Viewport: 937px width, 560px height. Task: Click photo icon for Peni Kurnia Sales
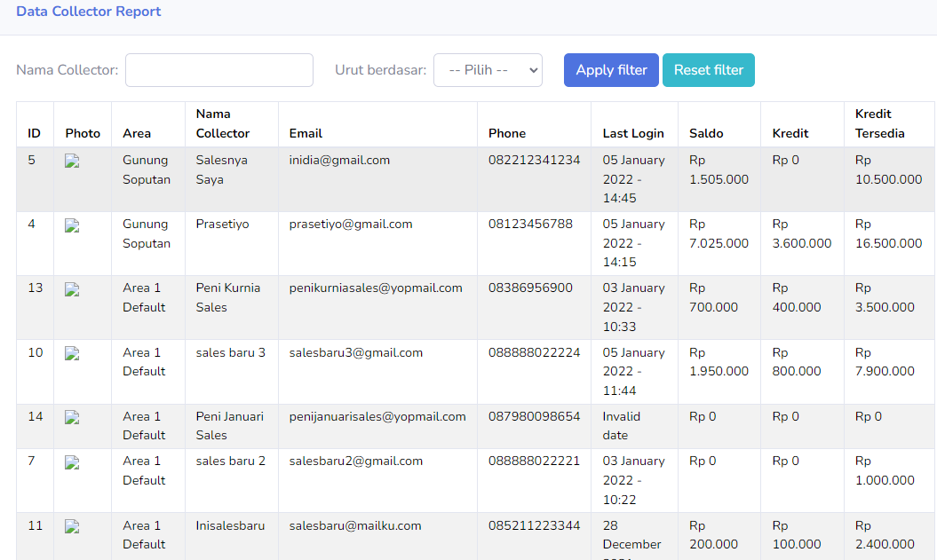[x=73, y=289]
